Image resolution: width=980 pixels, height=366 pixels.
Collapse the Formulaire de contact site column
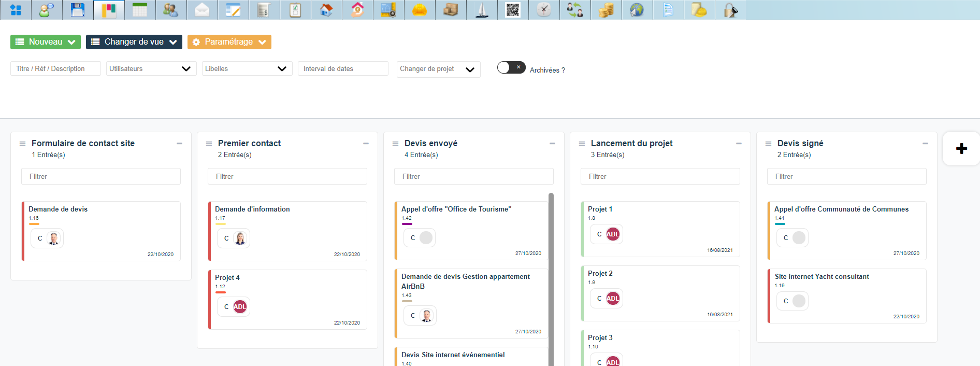pyautogui.click(x=179, y=144)
